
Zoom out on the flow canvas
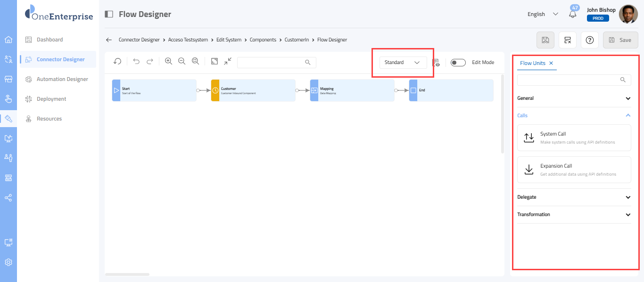coord(182,61)
